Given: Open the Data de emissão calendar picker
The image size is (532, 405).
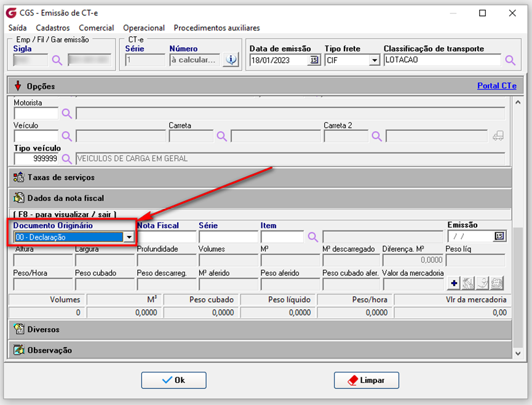Looking at the screenshot, I should (x=314, y=60).
